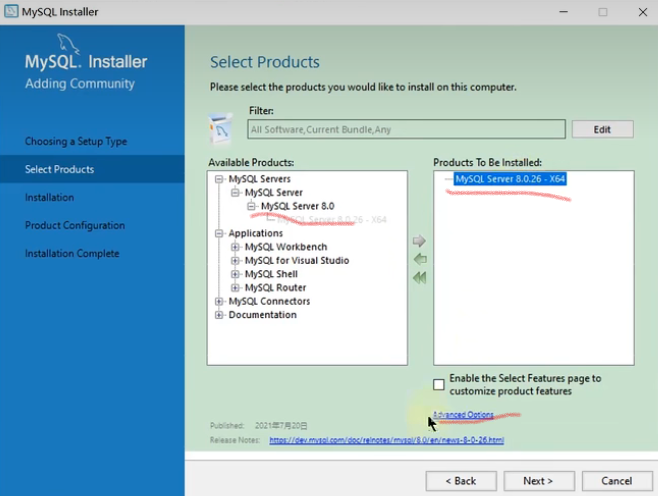Image resolution: width=658 pixels, height=496 pixels.
Task: Open the Installation step
Action: tap(50, 197)
